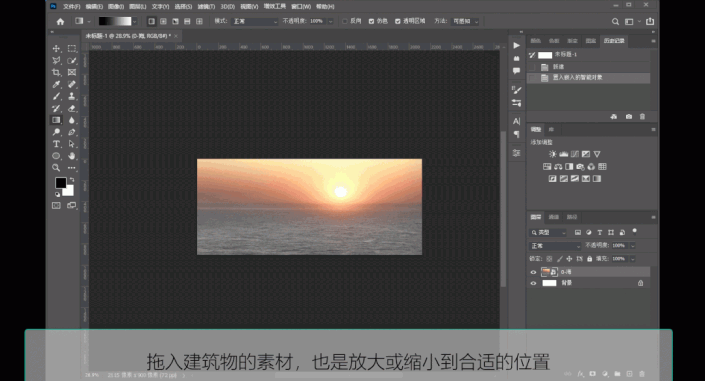Toggle lock all padlock icon
The width and height of the screenshot is (705, 381).
pos(589,259)
